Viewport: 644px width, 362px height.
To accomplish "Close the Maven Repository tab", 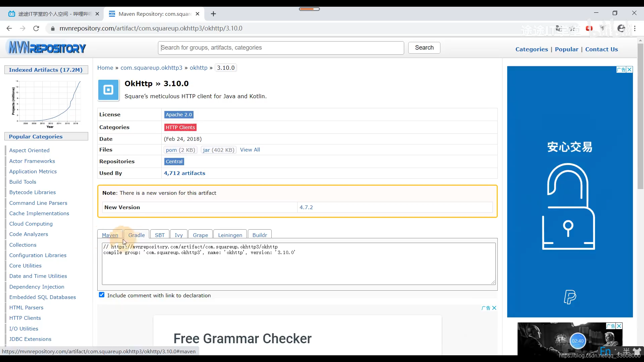I will [x=198, y=14].
